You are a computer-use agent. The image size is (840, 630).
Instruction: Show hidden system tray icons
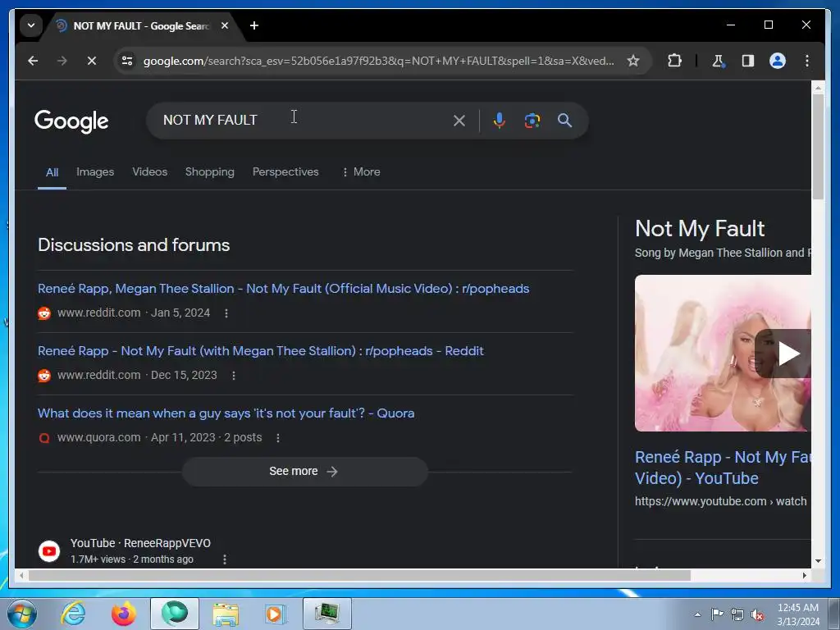click(x=697, y=614)
